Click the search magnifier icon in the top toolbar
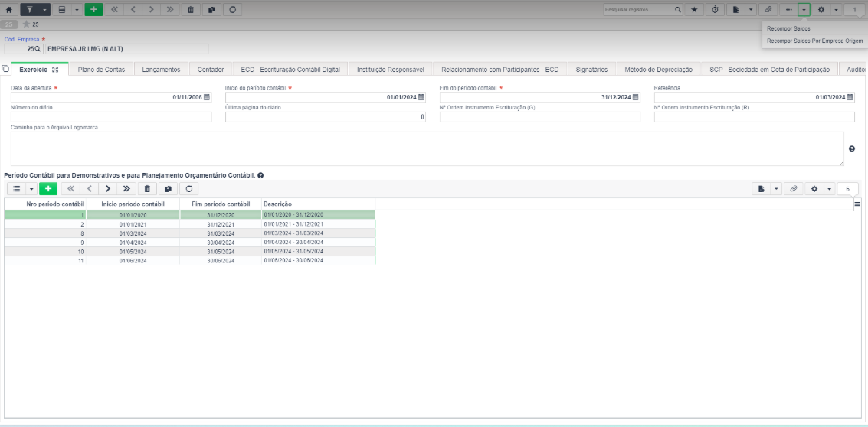This screenshot has width=868, height=427. click(x=677, y=9)
